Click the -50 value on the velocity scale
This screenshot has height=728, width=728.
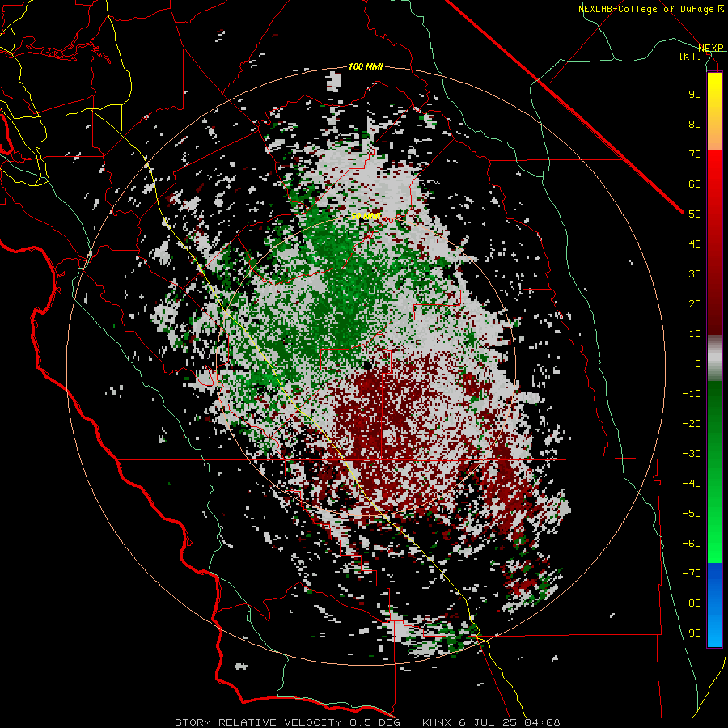(692, 514)
